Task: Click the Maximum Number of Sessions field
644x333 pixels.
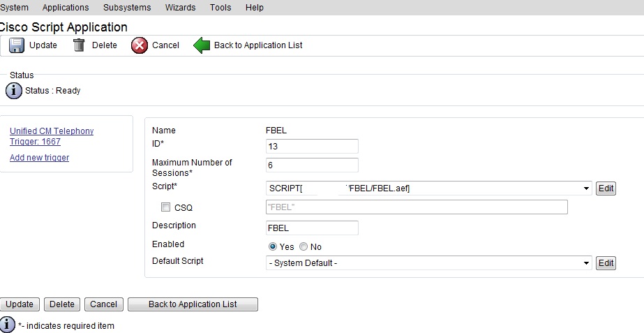Action: pyautogui.click(x=312, y=165)
